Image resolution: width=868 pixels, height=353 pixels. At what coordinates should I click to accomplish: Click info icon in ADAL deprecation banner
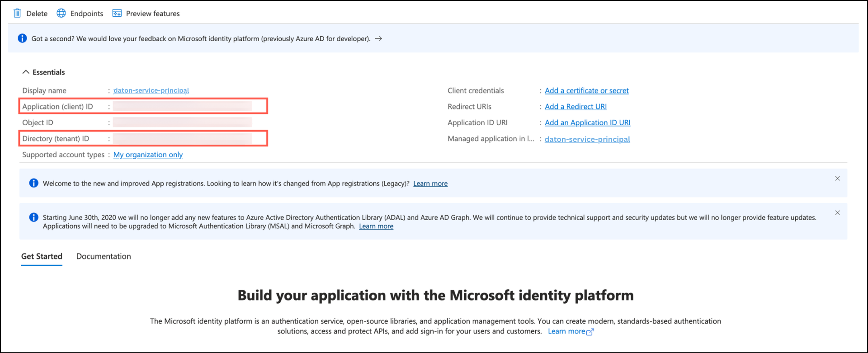[x=33, y=217]
